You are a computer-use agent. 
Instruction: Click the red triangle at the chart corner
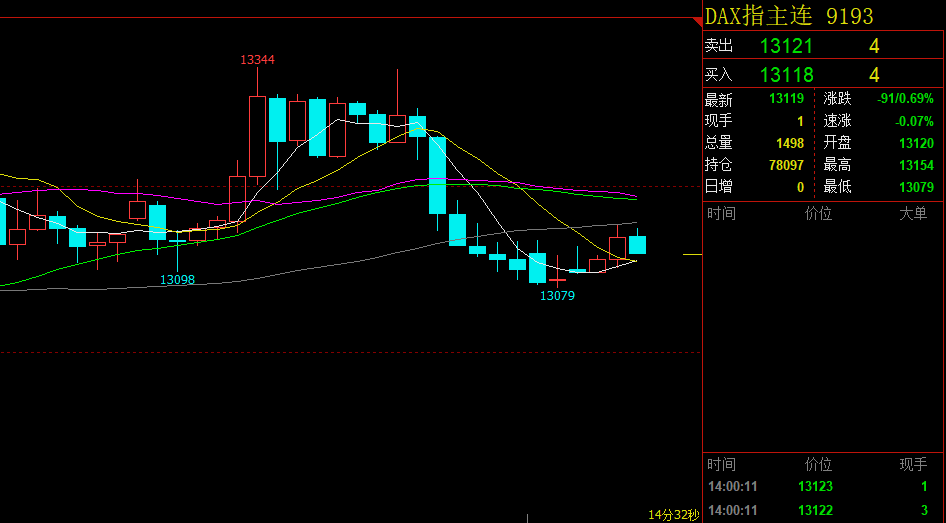point(698,22)
